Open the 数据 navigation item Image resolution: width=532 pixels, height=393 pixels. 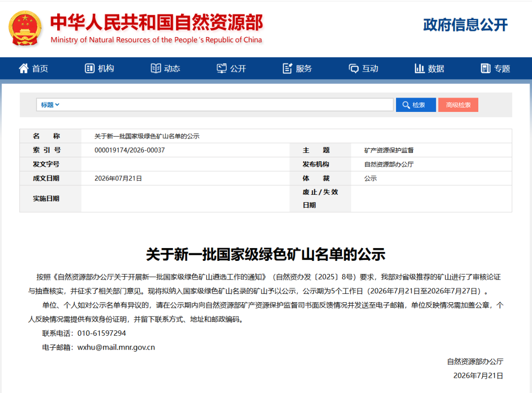click(x=429, y=68)
